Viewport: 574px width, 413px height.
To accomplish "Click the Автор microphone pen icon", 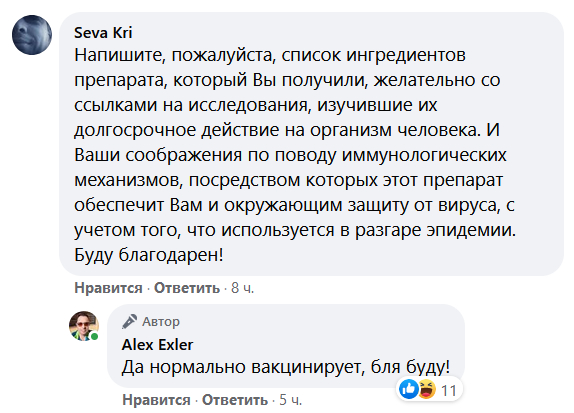I will (x=129, y=321).
